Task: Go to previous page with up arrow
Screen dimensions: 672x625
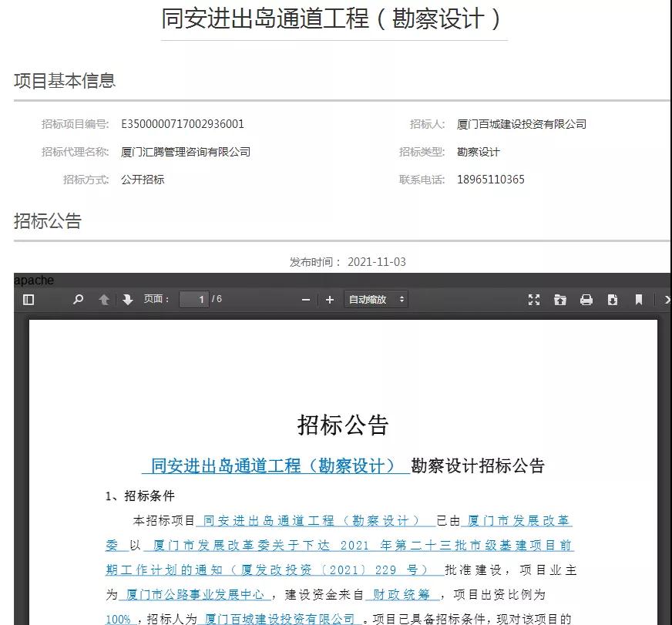Action: tap(104, 300)
